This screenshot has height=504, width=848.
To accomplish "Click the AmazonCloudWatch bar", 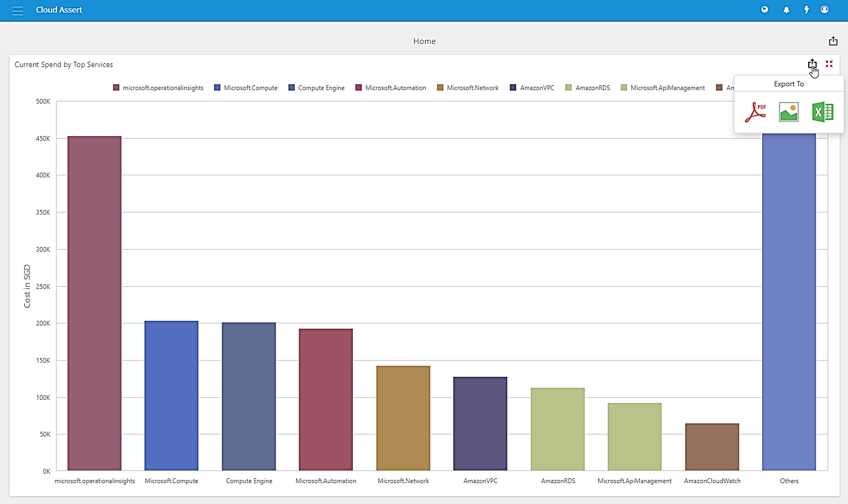I will (712, 447).
